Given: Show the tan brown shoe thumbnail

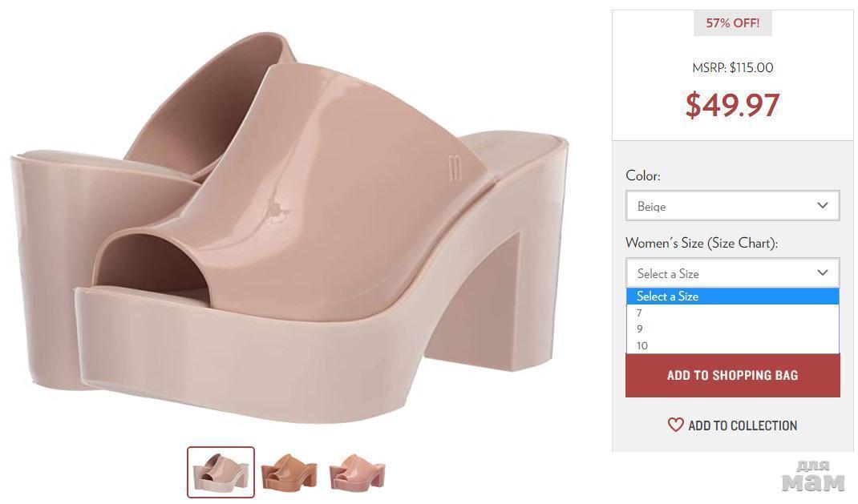Looking at the screenshot, I should pos(289,472).
